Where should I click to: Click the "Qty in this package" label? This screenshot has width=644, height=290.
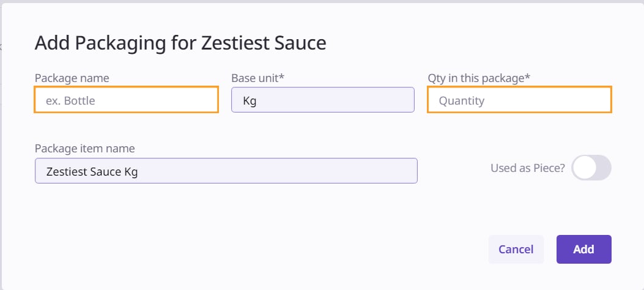click(475, 78)
